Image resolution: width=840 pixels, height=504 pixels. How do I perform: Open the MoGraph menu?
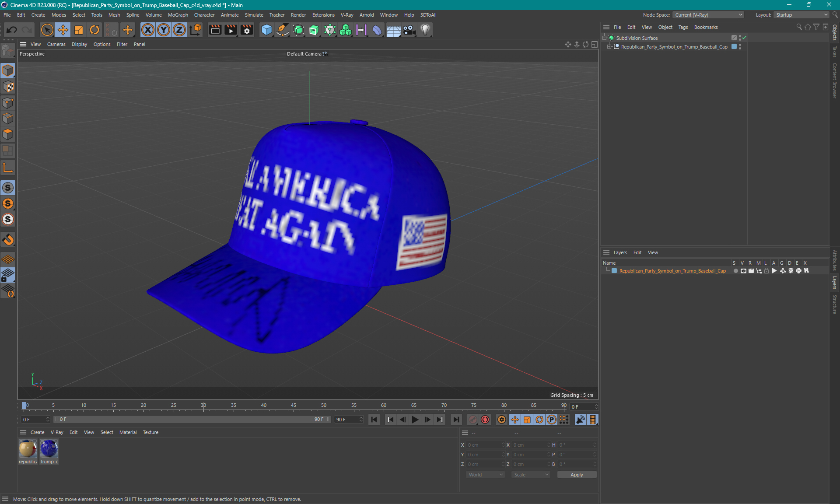178,15
